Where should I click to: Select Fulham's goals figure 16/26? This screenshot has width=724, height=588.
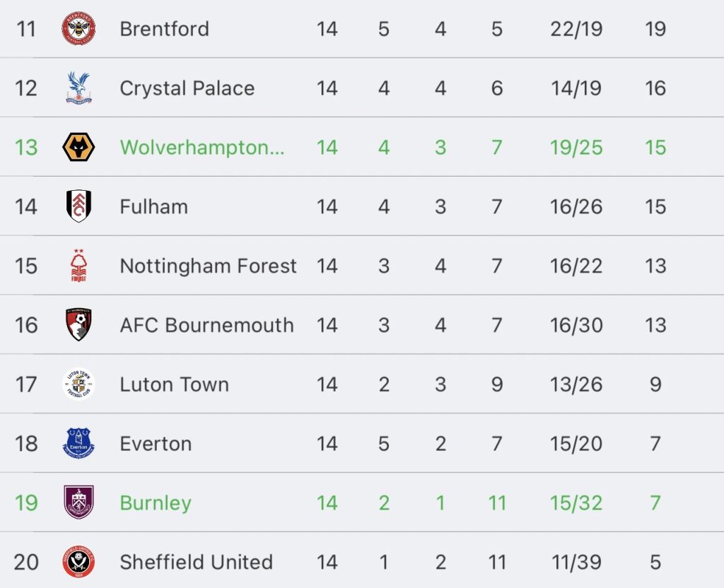[x=576, y=207]
